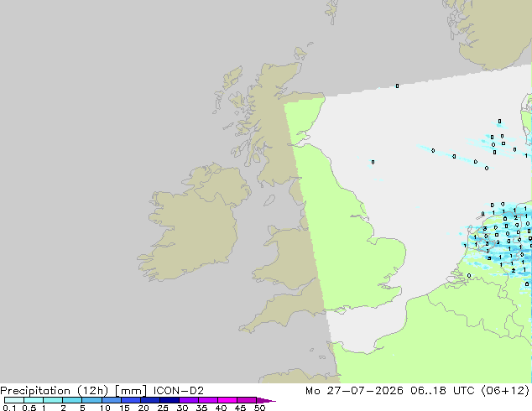Click the "27-07-2026" date text
532x411 pixels.
(x=365, y=391)
